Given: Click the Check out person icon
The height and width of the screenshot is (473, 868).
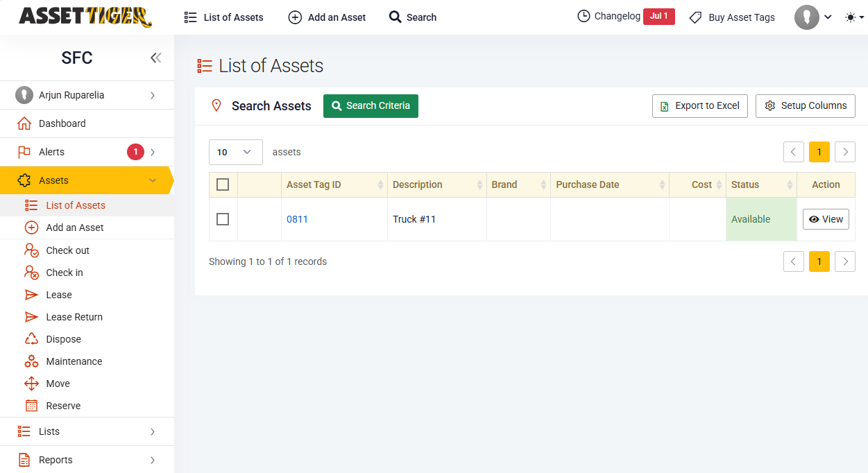Looking at the screenshot, I should (x=31, y=250).
